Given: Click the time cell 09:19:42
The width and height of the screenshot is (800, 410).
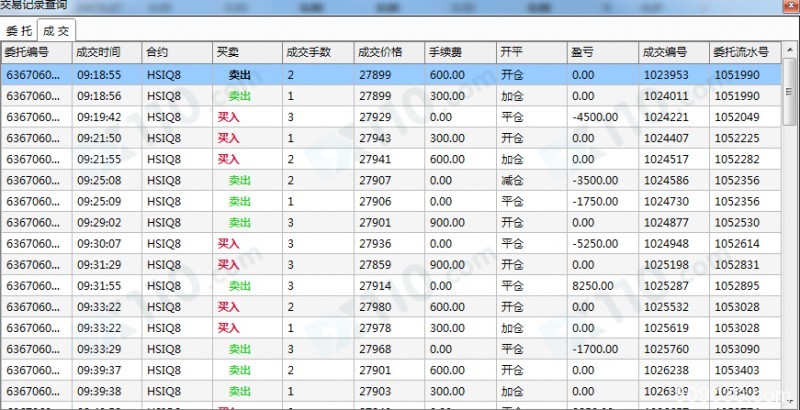Looking at the screenshot, I should pos(99,117).
